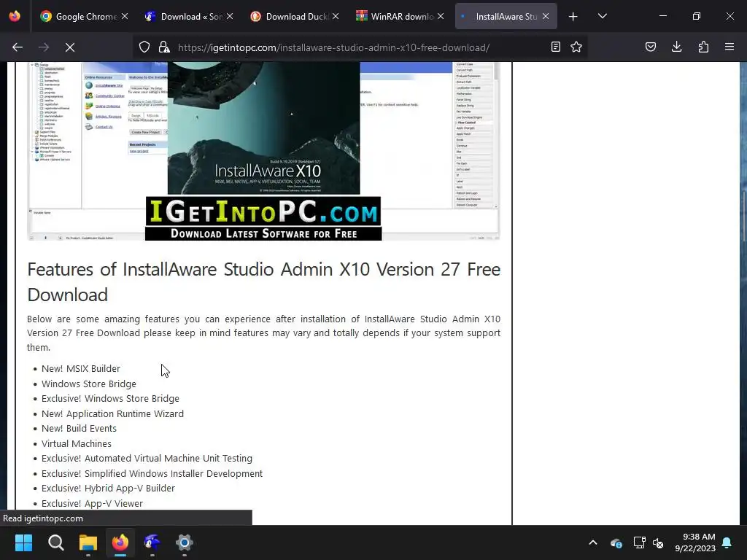Click 'Exclusive! Windows Store Bridge' item

110,399
